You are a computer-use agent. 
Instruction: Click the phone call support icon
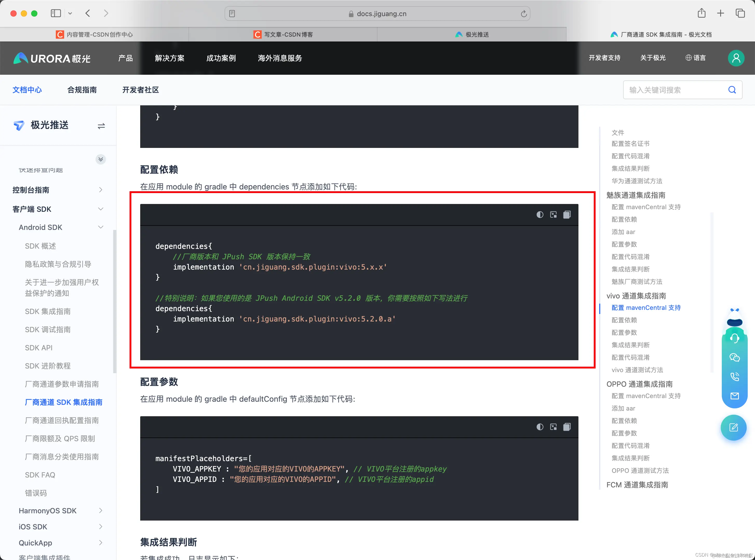pos(734,377)
